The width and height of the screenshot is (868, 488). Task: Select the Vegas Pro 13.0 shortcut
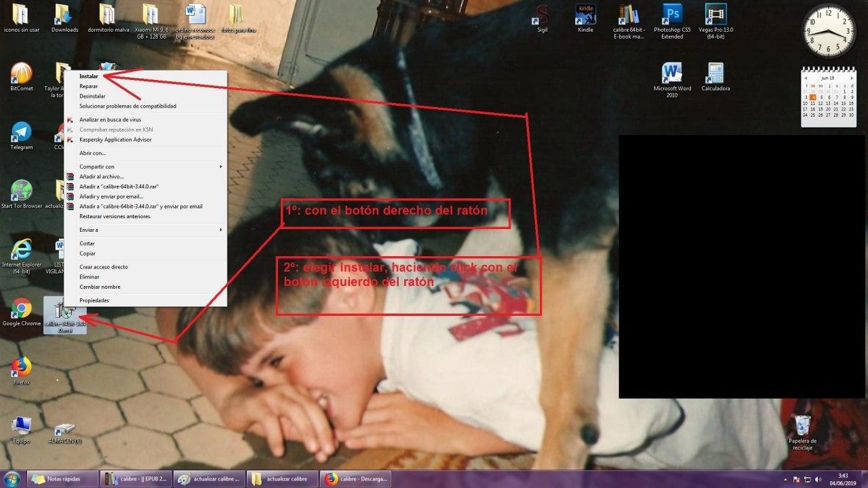click(x=715, y=21)
